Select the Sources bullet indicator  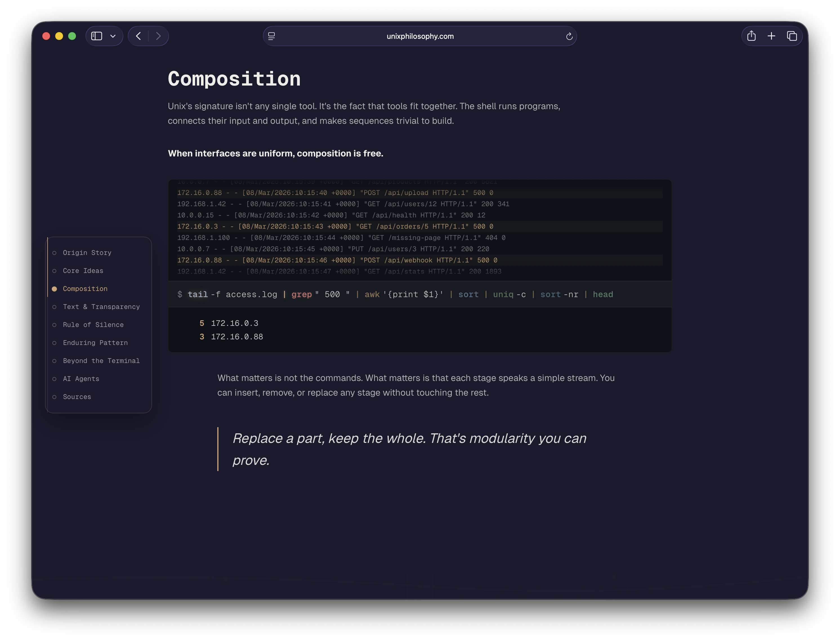click(55, 397)
